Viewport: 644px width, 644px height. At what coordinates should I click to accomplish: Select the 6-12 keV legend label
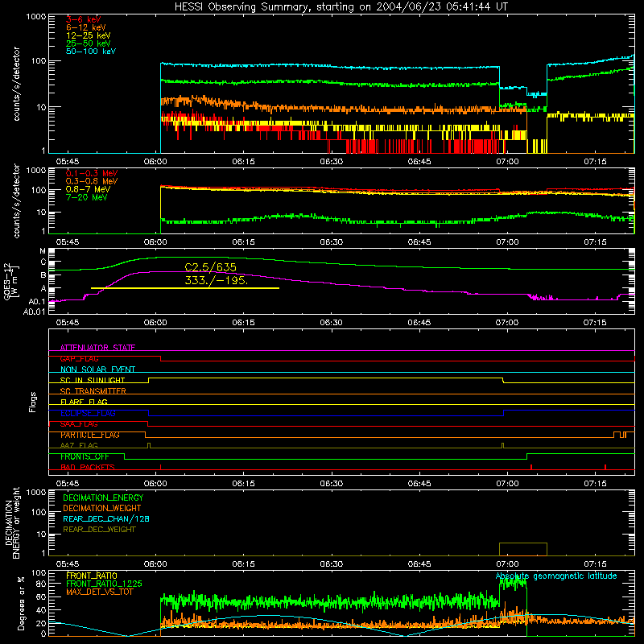pyautogui.click(x=86, y=27)
